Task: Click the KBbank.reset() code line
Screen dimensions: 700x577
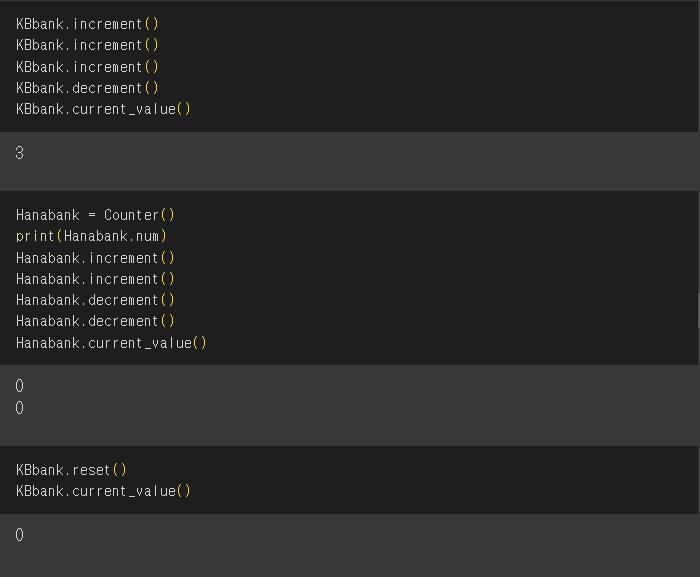Action: point(71,470)
